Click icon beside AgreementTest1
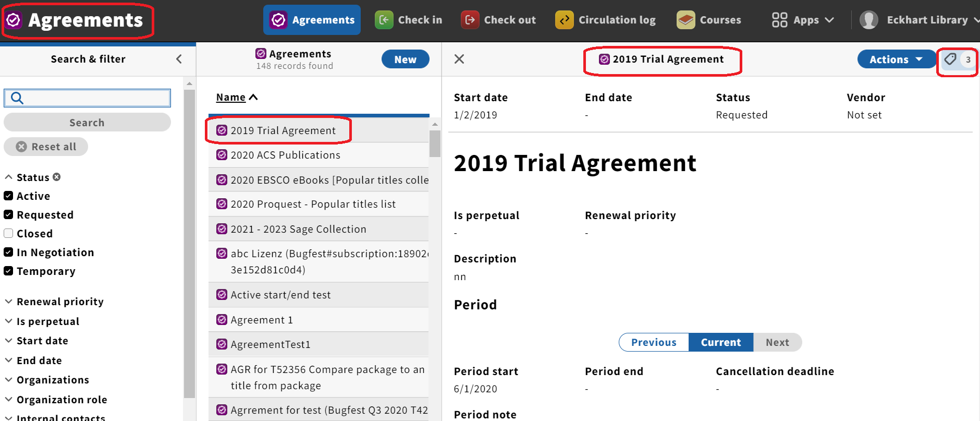This screenshot has height=421, width=980. point(222,344)
